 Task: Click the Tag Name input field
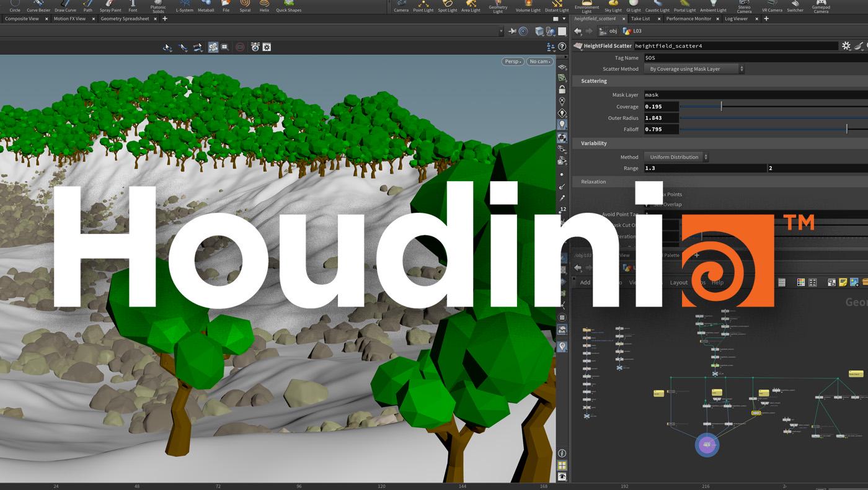756,58
